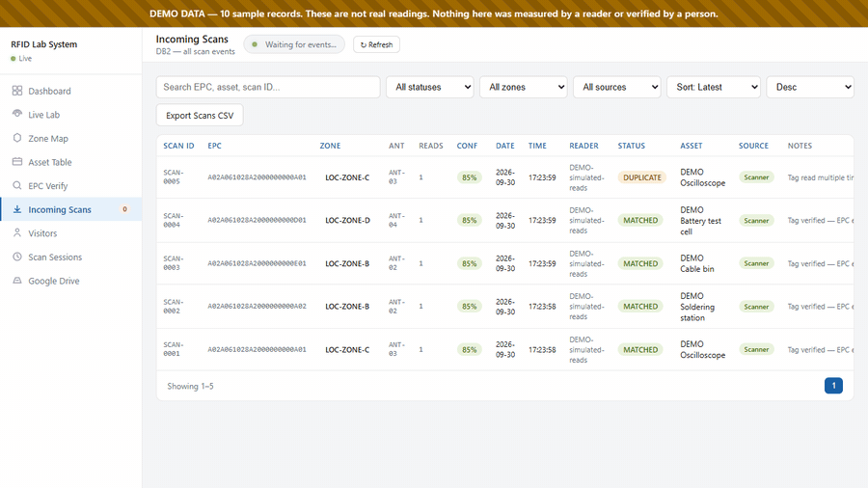Click the Visitors person icon

pyautogui.click(x=17, y=232)
